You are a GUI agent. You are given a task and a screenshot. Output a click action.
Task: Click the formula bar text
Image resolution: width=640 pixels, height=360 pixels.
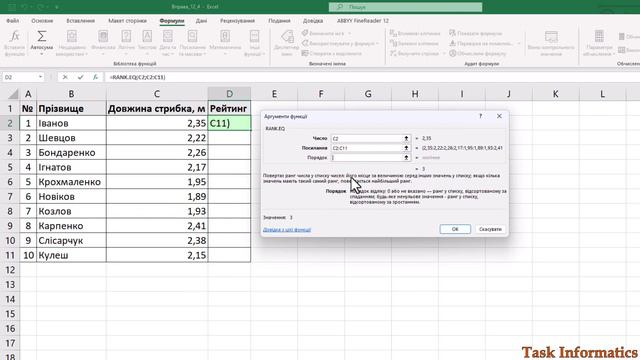(138, 77)
